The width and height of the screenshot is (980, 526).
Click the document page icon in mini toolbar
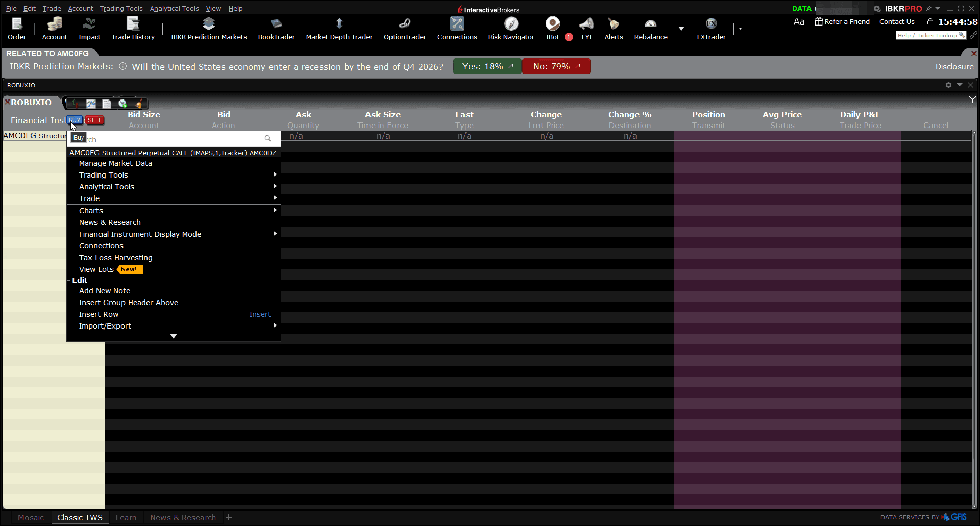coord(107,104)
